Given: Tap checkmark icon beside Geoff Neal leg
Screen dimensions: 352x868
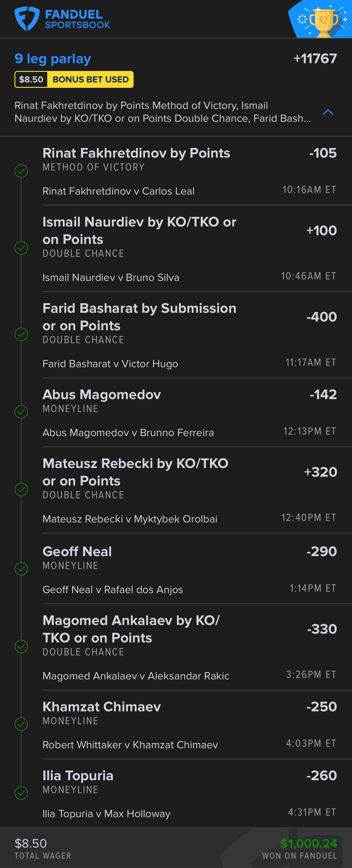Looking at the screenshot, I should point(21,569).
